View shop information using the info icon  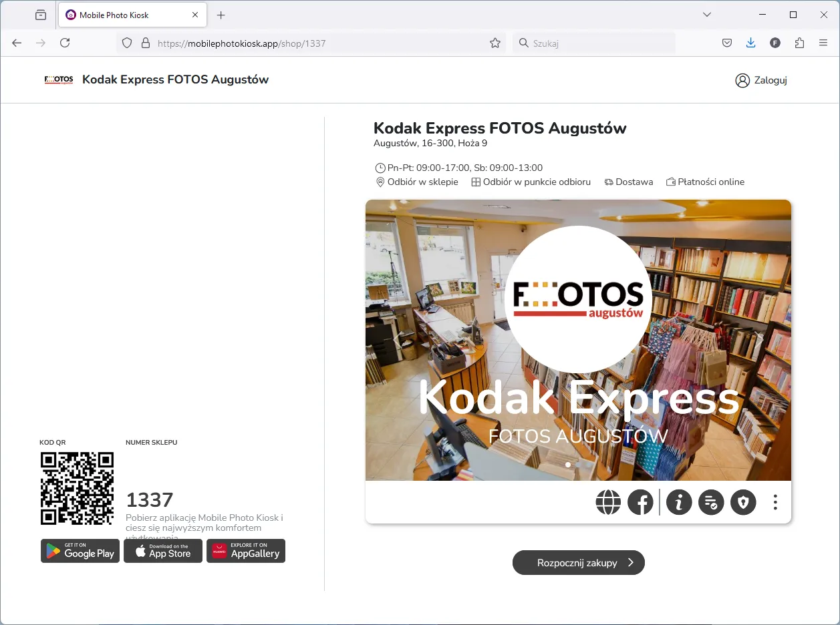click(679, 502)
